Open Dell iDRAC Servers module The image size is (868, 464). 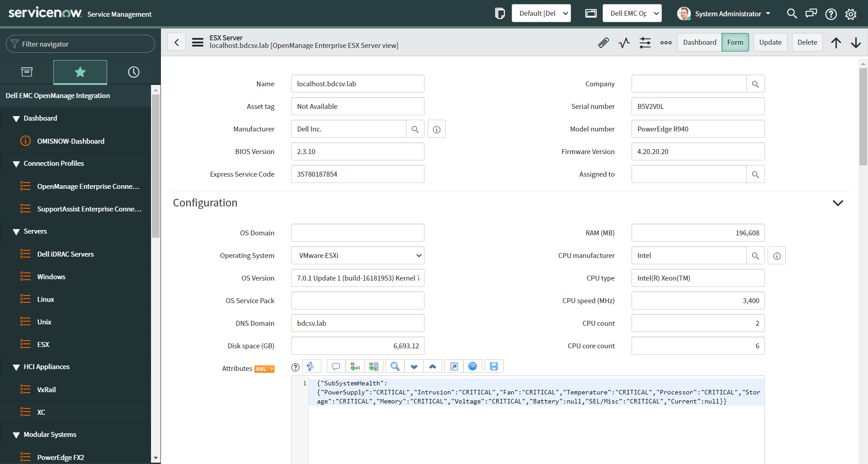(x=66, y=254)
